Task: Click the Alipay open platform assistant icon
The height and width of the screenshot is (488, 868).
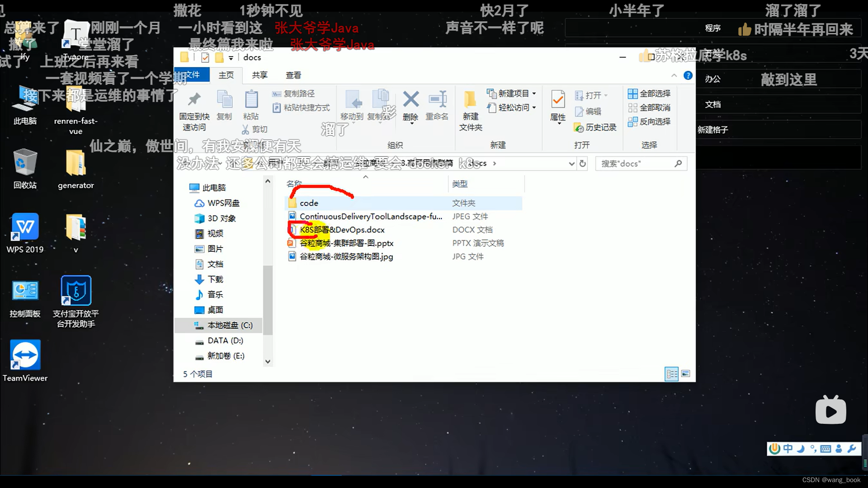Action: pyautogui.click(x=75, y=302)
